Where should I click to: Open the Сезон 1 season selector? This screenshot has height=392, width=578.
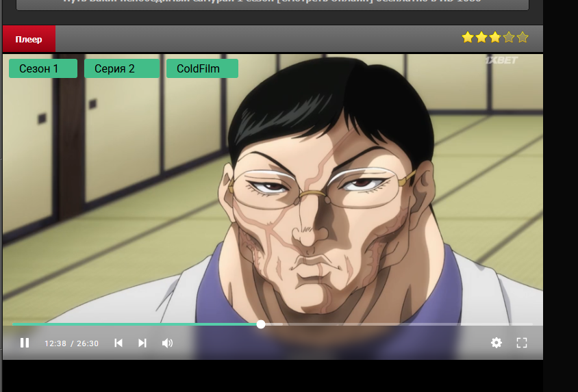[x=43, y=68]
